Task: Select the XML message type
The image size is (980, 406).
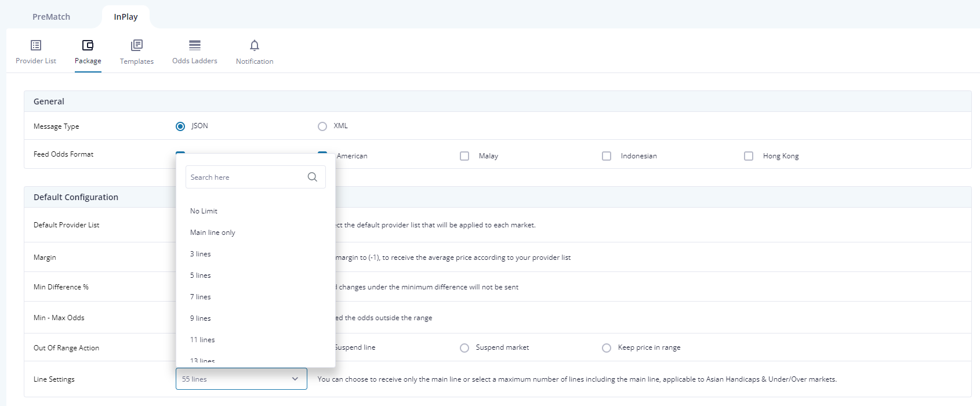Action: [322, 126]
